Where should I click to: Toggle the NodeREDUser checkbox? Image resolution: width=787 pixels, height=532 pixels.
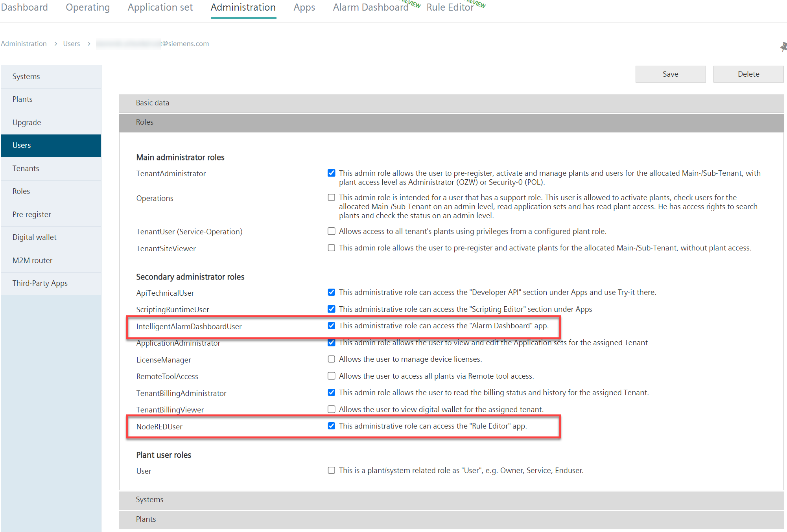tap(332, 426)
